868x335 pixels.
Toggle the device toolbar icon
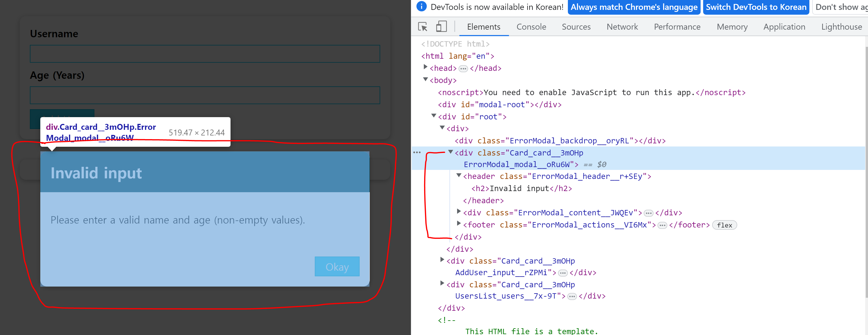click(441, 27)
